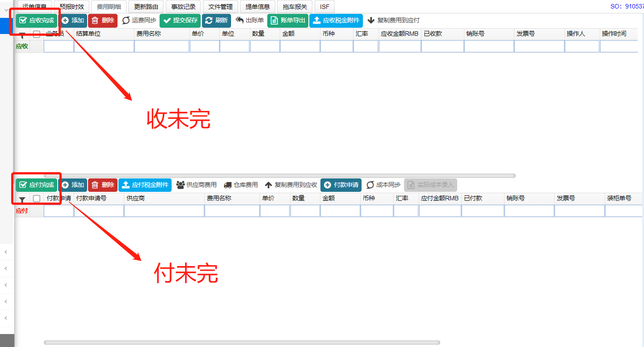Click the 单位 column header in 应收 table
Screen dimensions: 644x347
tap(228, 34)
